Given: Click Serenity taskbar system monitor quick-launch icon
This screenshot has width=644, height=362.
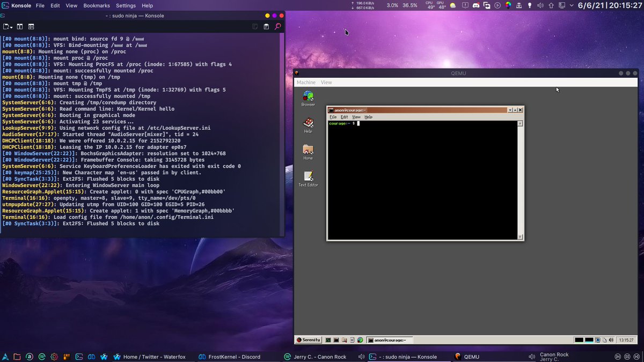Looking at the screenshot, I should click(x=328, y=340).
